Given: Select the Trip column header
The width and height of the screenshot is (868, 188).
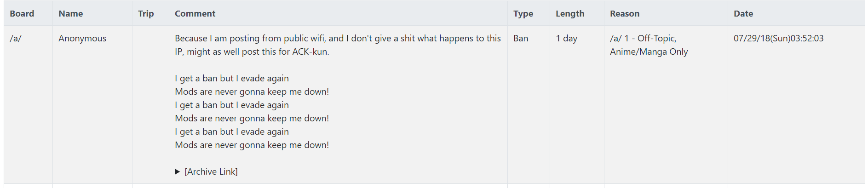Looking at the screenshot, I should click(x=146, y=13).
